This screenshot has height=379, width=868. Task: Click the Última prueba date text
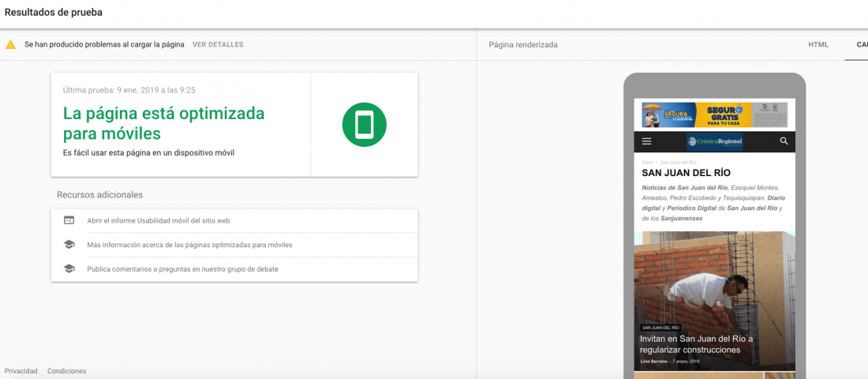(129, 90)
